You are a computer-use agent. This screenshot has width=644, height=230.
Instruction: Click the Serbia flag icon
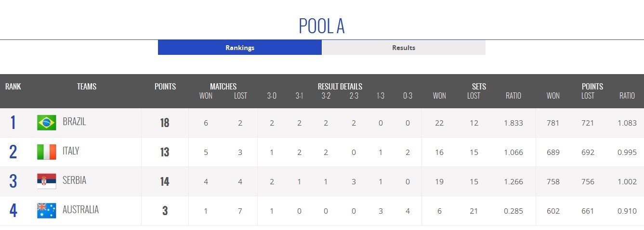click(47, 181)
